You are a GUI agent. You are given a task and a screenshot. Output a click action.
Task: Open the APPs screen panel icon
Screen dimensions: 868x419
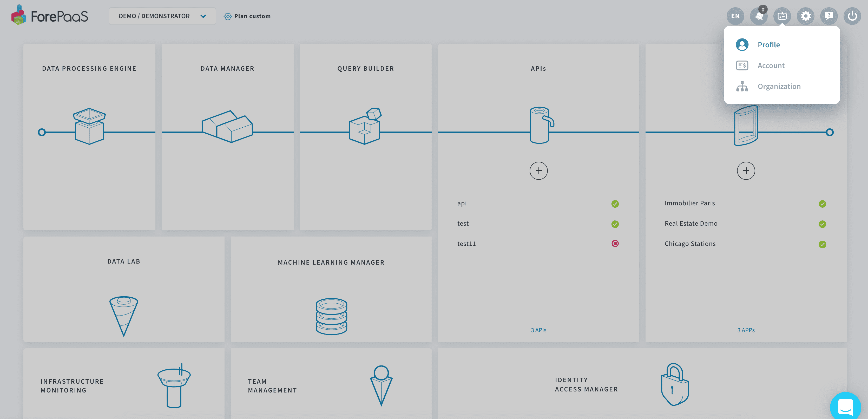pyautogui.click(x=746, y=125)
